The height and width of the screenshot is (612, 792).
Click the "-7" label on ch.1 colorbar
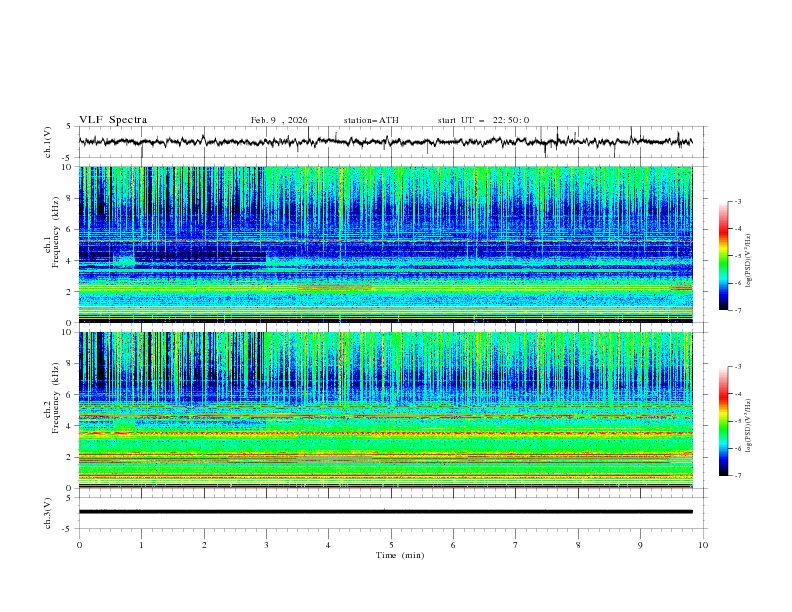[x=737, y=310]
